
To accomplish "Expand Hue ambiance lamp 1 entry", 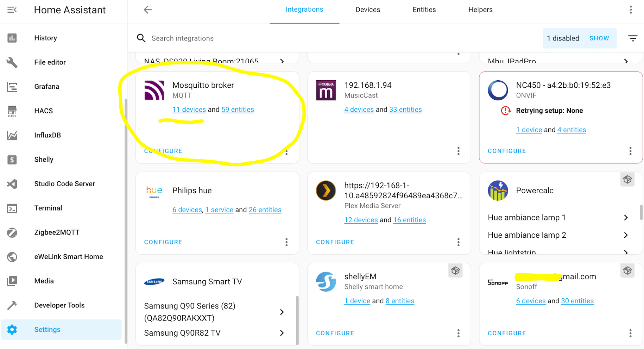I will point(625,218).
